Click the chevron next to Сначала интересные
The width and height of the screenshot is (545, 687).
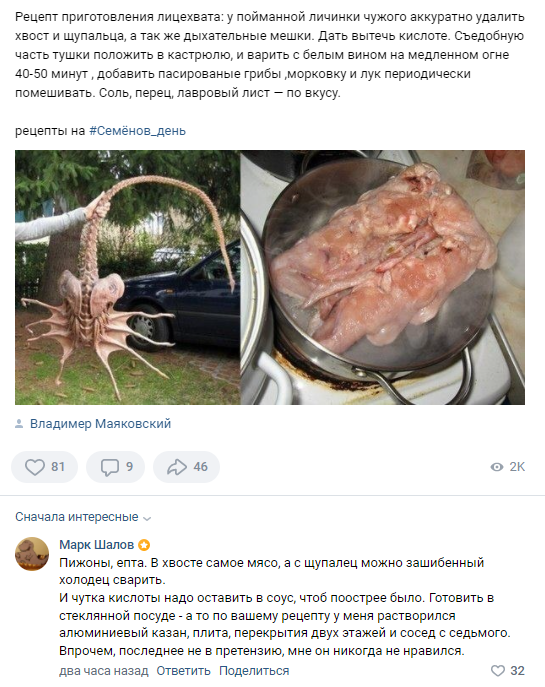pyautogui.click(x=147, y=518)
